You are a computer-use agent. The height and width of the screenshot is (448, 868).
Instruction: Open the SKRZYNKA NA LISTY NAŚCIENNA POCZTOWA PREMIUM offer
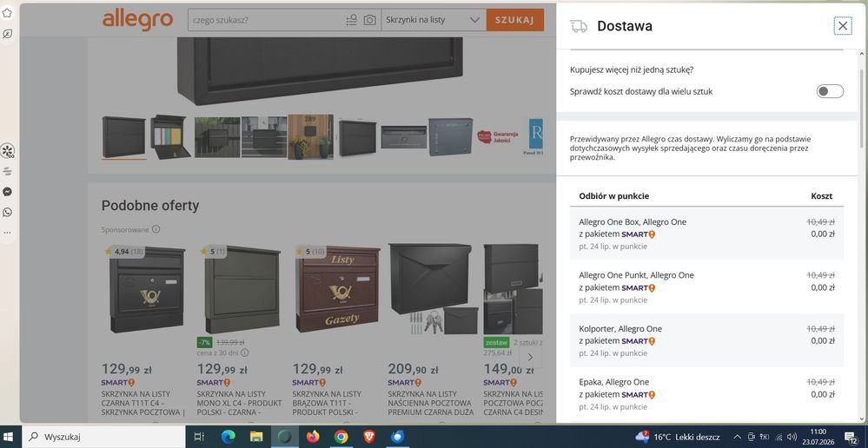(x=431, y=403)
